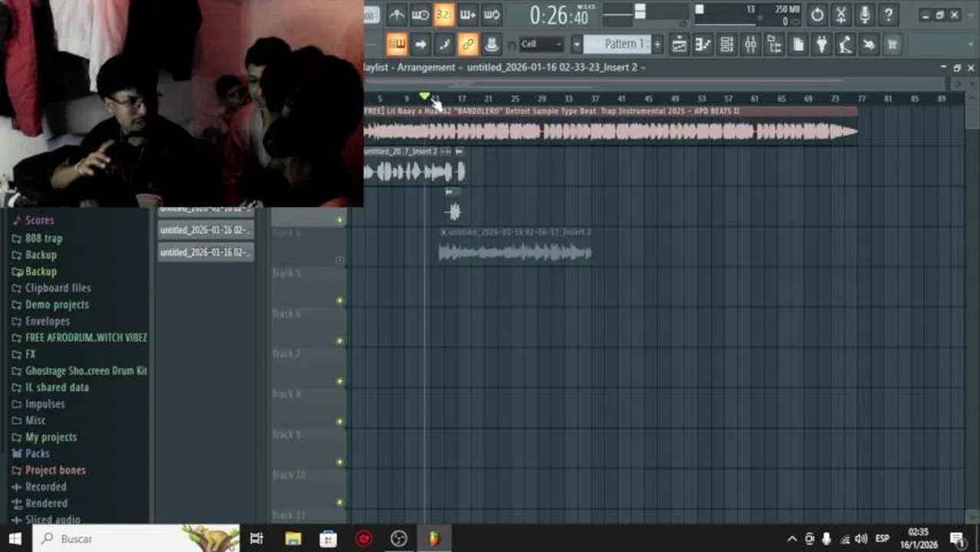Toggle the highlighted 3.2.1 countdown button
Image resolution: width=980 pixels, height=552 pixels.
(x=444, y=15)
